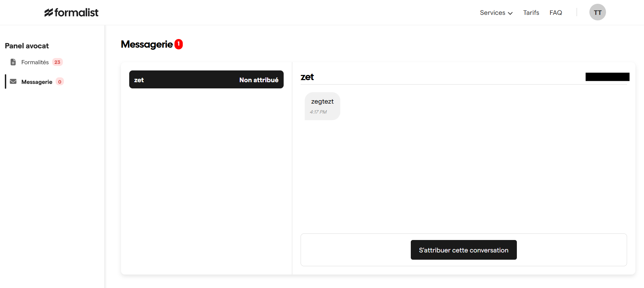Click the 4:17 PM message timestamp
Screen dimensions: 644x288
pyautogui.click(x=318, y=112)
